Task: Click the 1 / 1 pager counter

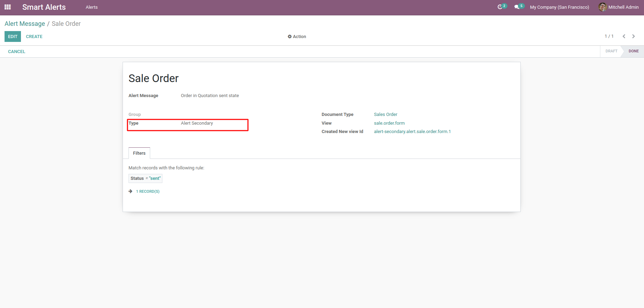Action: point(609,36)
